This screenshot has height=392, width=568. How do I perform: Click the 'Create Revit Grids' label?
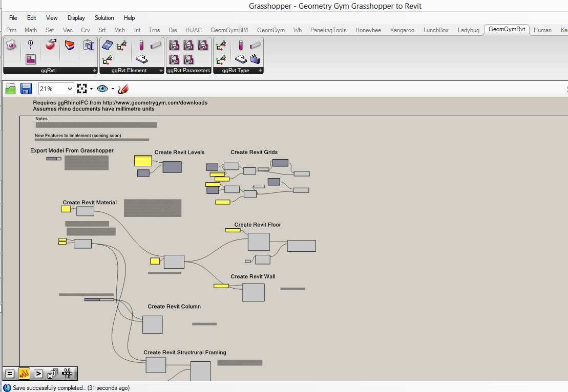click(255, 153)
